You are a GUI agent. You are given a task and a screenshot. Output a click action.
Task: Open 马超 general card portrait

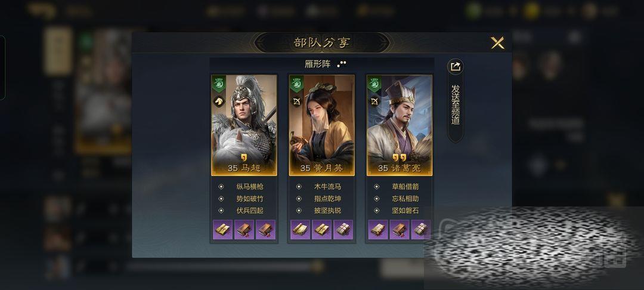pyautogui.click(x=244, y=125)
